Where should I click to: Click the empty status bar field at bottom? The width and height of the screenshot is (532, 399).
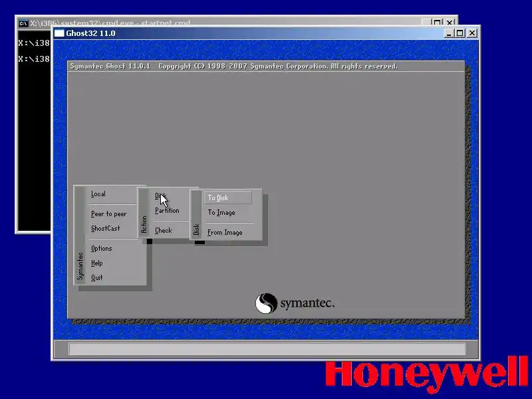coord(267,349)
